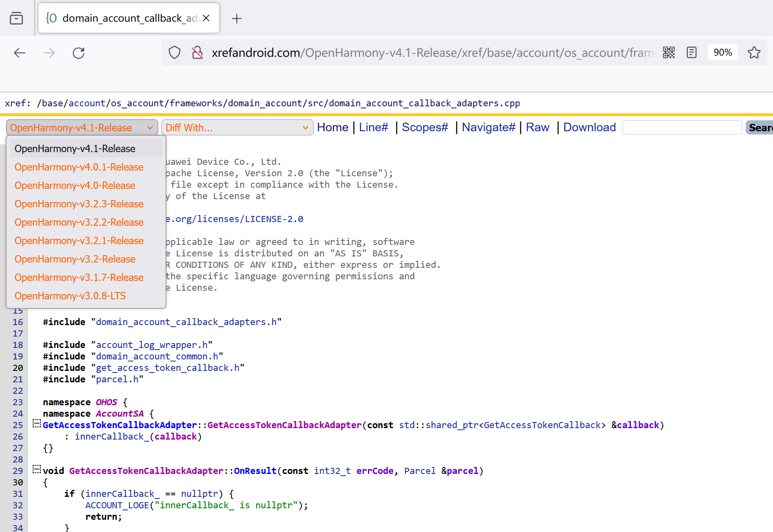The height and width of the screenshot is (532, 773).
Task: Open the Diff With... dropdown
Action: 237,128
